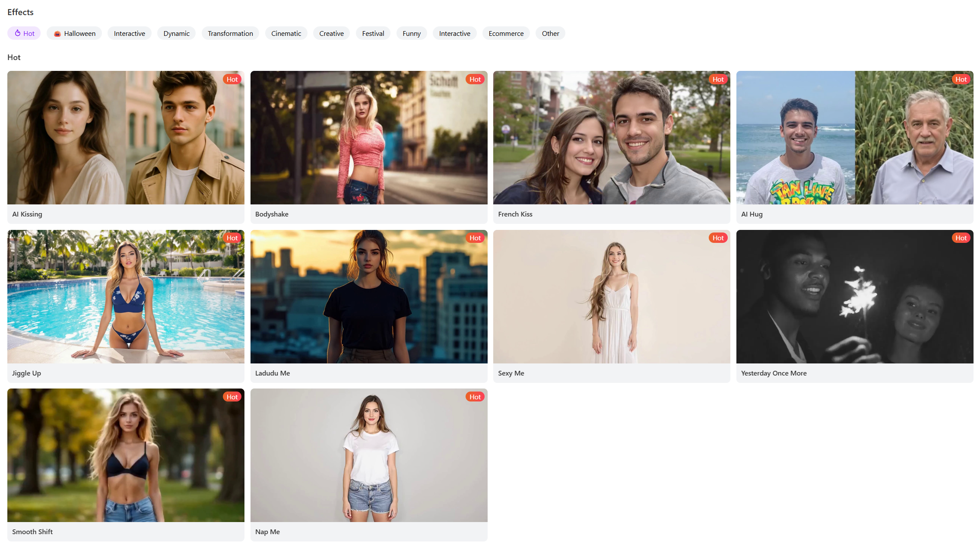Click the Smooth Shift title label
The height and width of the screenshot is (551, 980).
[32, 532]
